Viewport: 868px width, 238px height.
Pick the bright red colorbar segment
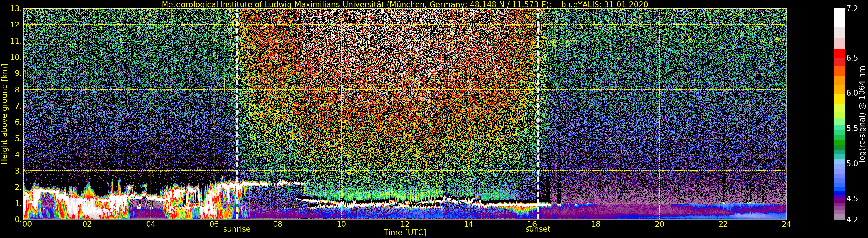[839, 53]
